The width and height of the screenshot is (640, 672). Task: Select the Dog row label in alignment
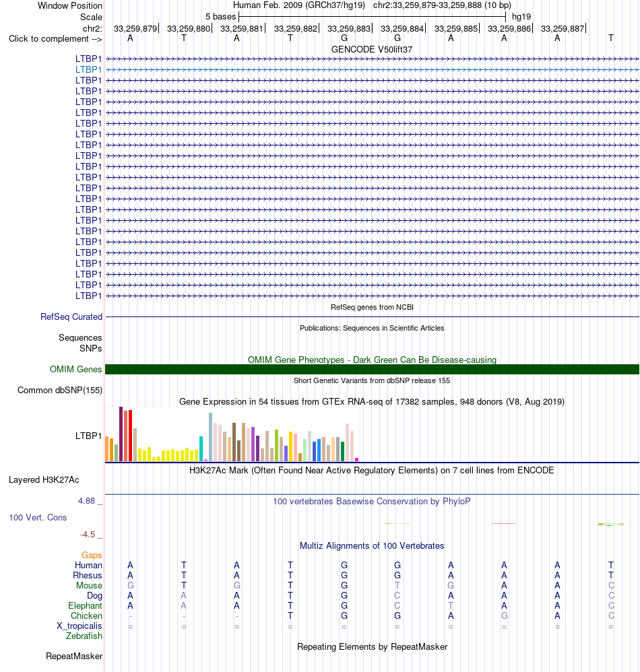[95, 596]
